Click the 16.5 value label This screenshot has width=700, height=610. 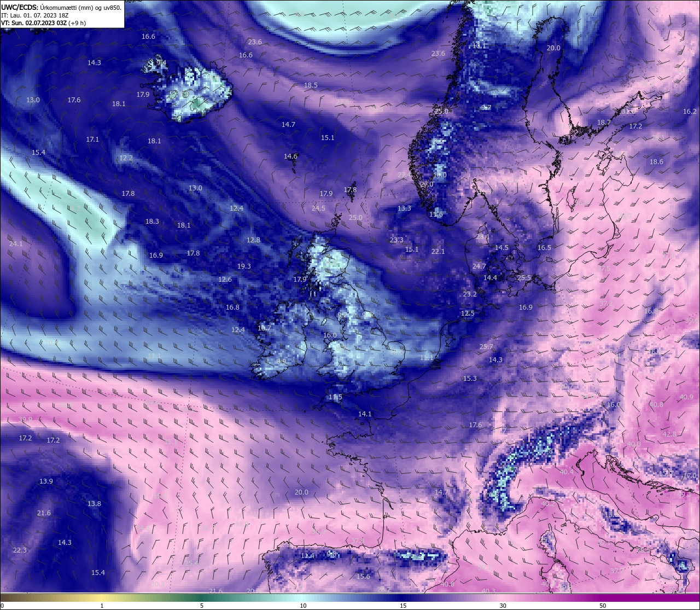[544, 248]
